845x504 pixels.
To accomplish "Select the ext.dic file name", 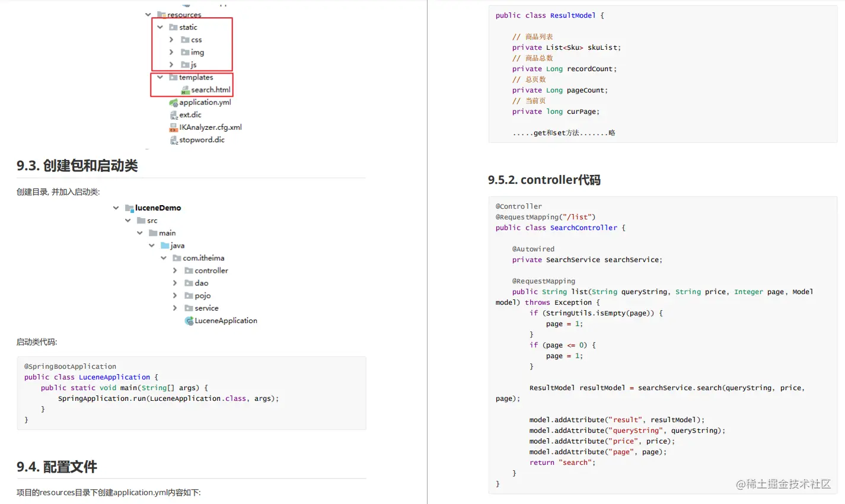I will pyautogui.click(x=190, y=115).
